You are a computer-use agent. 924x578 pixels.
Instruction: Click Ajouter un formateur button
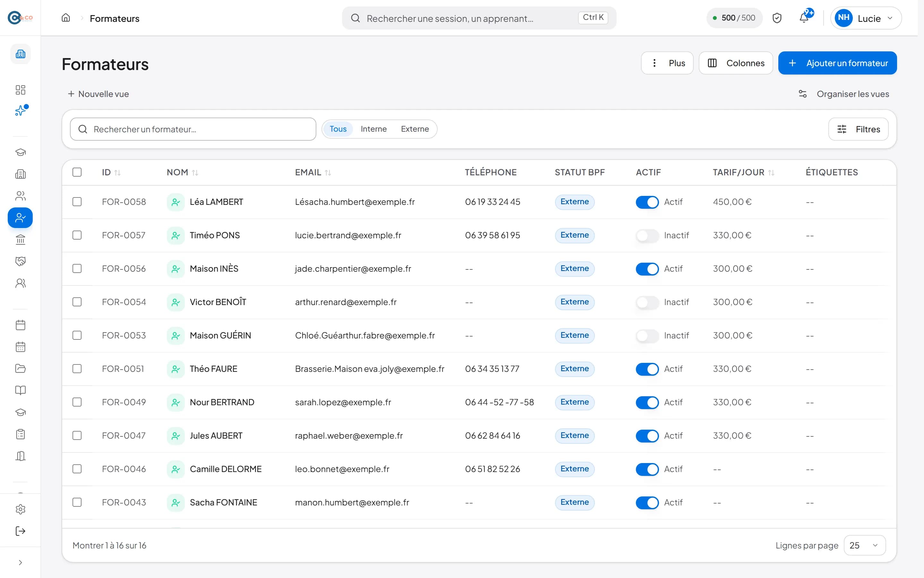837,63
